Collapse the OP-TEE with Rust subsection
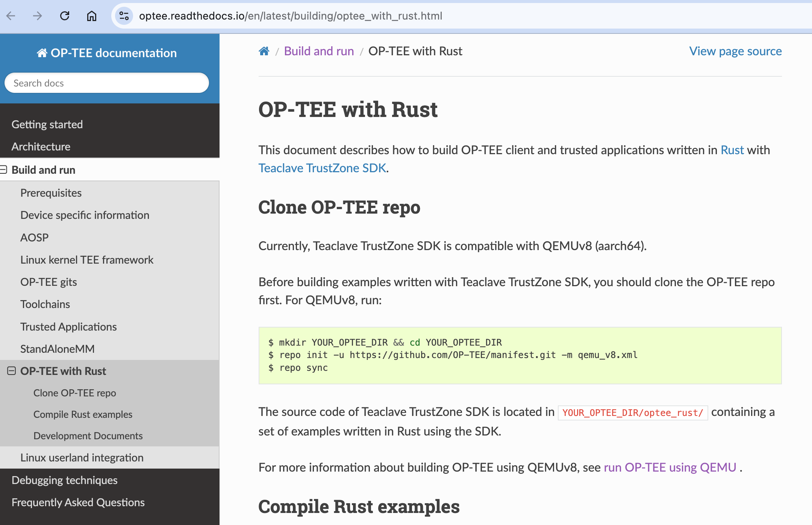Screen dimensions: 812x525 [x=12, y=371]
